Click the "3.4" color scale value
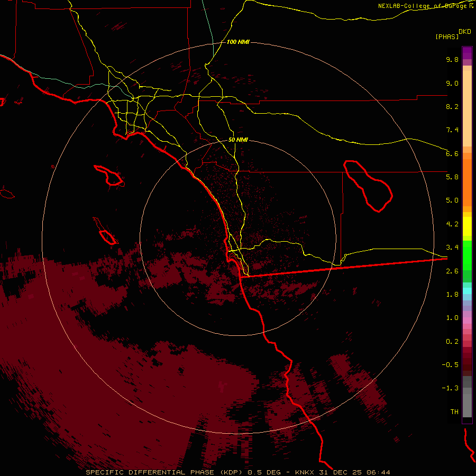Image resolution: width=476 pixels, height=476 pixels. (x=452, y=248)
